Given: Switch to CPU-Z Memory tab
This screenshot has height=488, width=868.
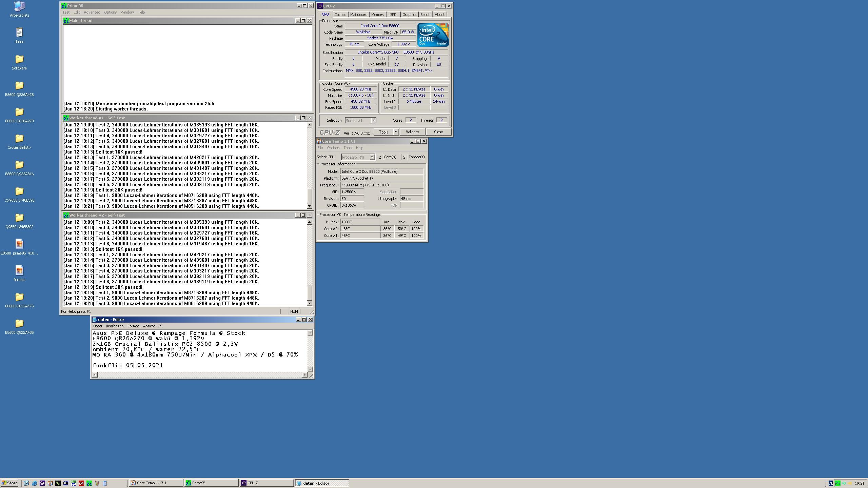Looking at the screenshot, I should pyautogui.click(x=377, y=15).
